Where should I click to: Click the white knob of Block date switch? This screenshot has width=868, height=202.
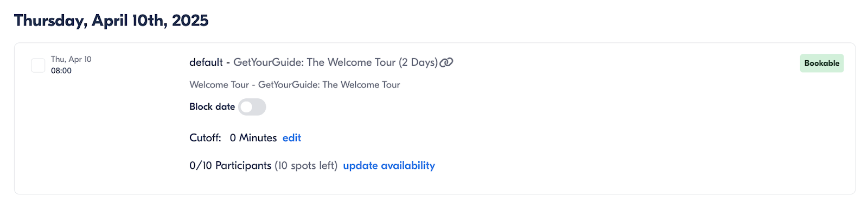point(246,107)
